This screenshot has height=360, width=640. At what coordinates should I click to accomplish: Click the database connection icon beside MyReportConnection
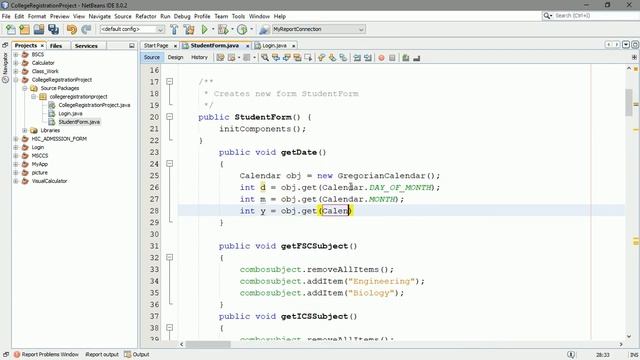tap(264, 29)
